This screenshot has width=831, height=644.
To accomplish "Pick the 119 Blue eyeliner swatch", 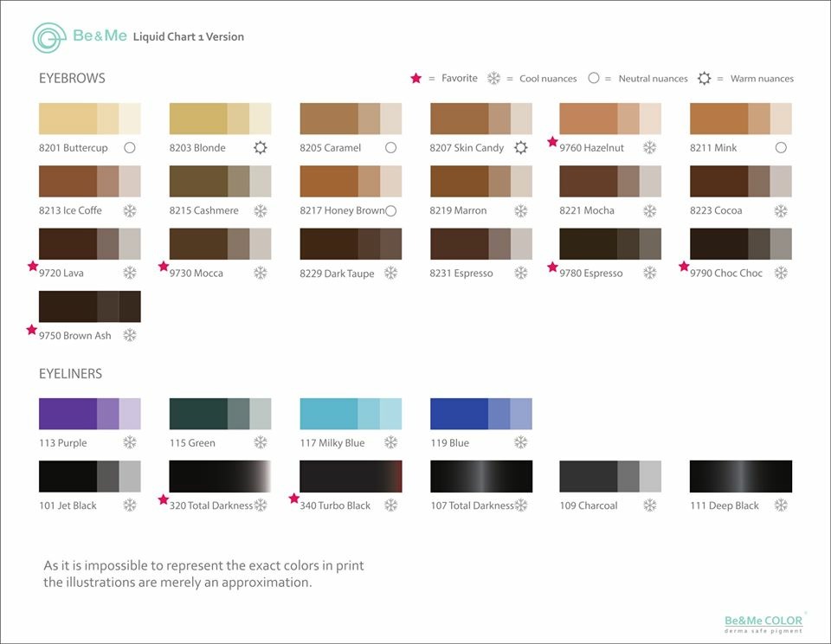I will pos(480,414).
